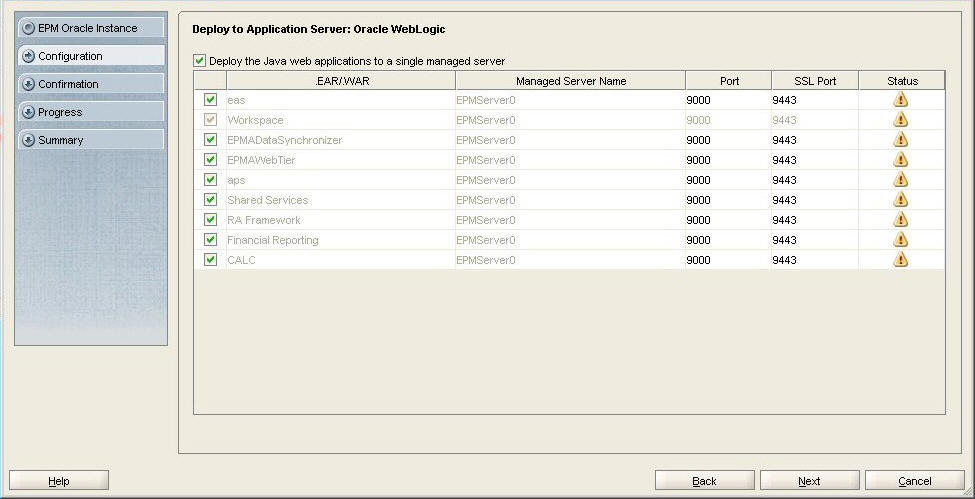This screenshot has height=499, width=975.
Task: Edit the SSL Port value for eas
Action: click(815, 100)
